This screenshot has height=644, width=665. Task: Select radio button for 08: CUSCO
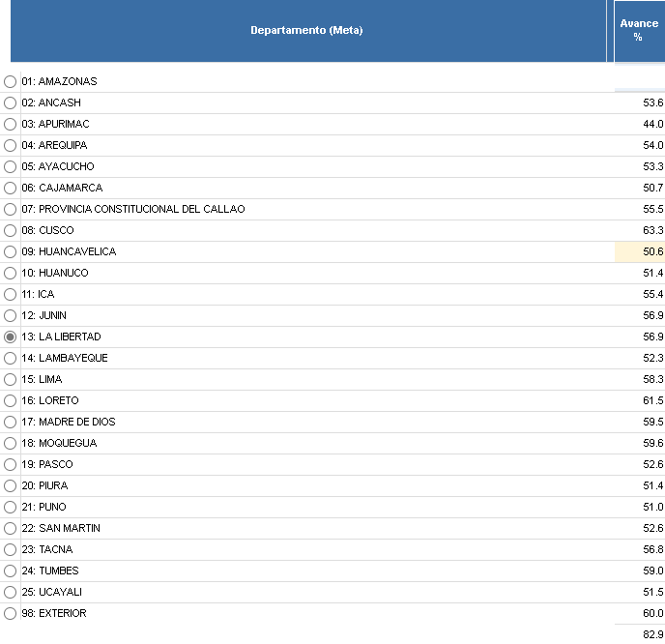tap(11, 230)
